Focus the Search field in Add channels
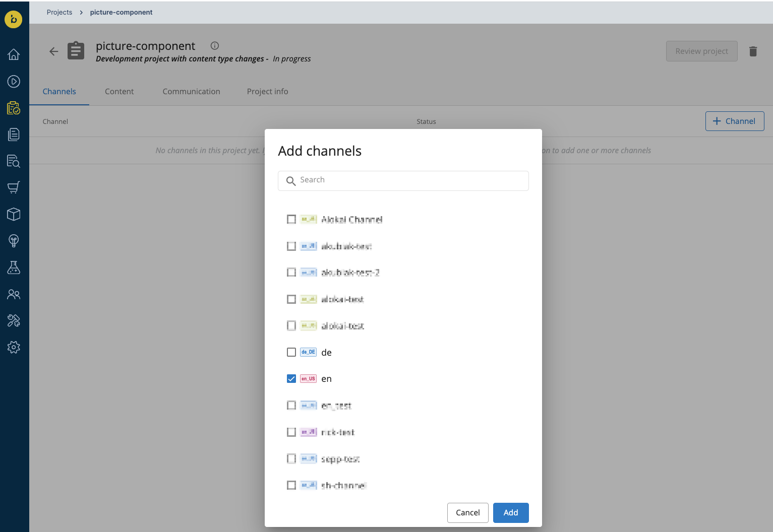Screen dimensions: 773x532 coord(403,181)
